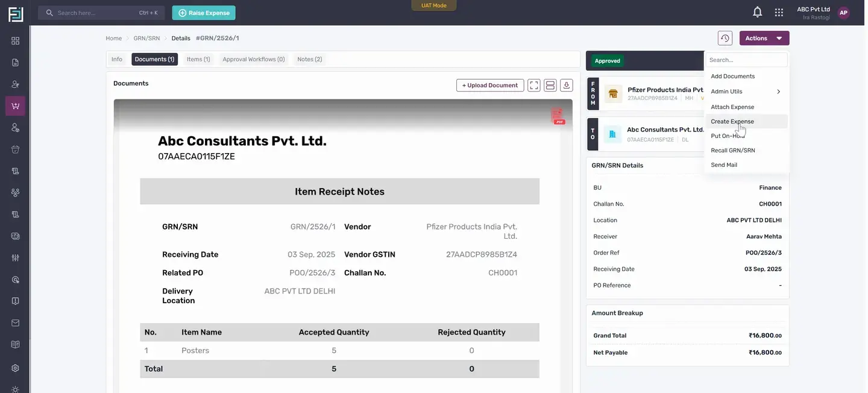Click the Pfizer vendor store icon
Image resolution: width=868 pixels, height=393 pixels.
pos(613,93)
